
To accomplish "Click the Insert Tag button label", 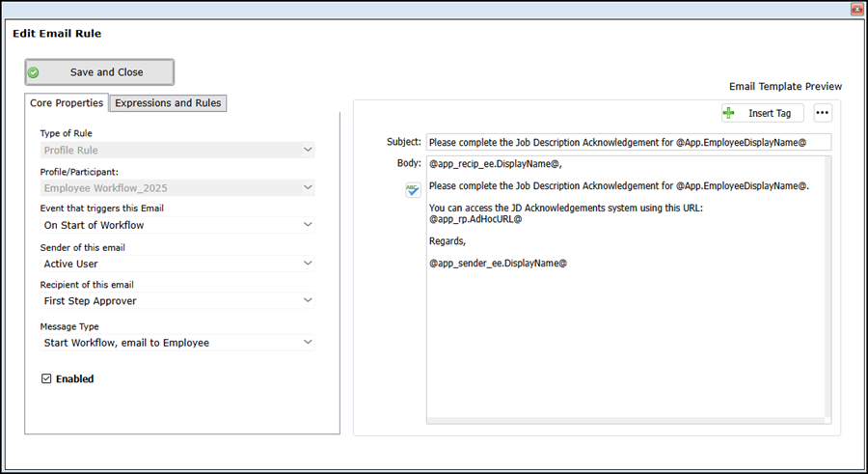I will coord(770,113).
